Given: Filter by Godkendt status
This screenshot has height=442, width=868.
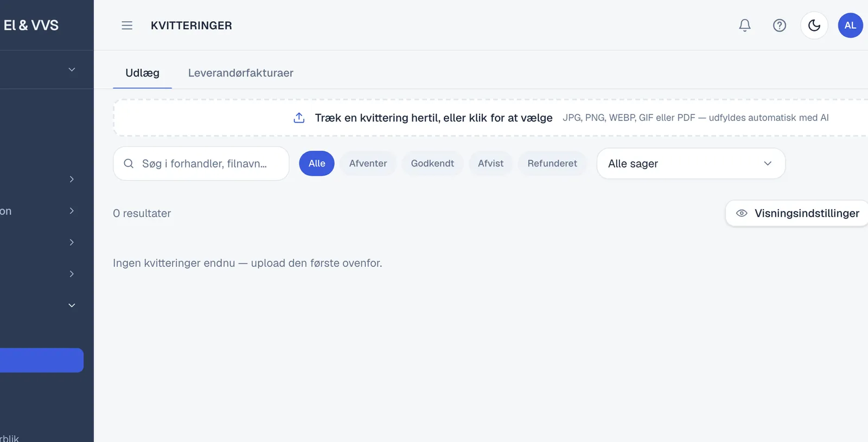Looking at the screenshot, I should click(432, 163).
